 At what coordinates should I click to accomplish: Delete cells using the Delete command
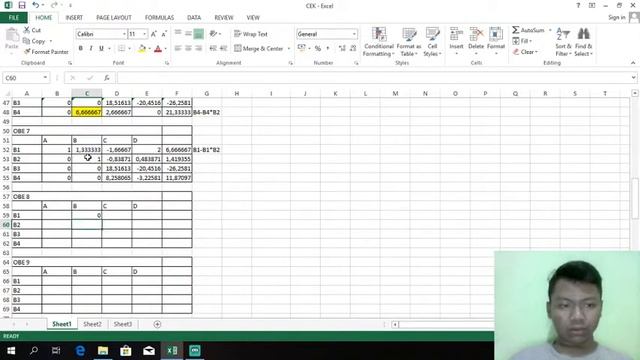coord(476,41)
